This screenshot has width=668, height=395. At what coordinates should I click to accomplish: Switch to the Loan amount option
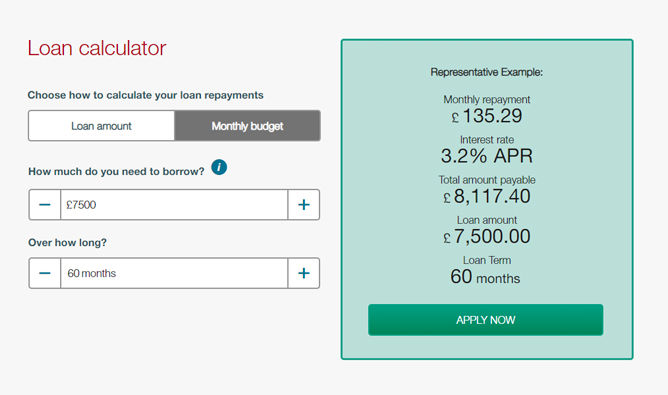pyautogui.click(x=101, y=126)
